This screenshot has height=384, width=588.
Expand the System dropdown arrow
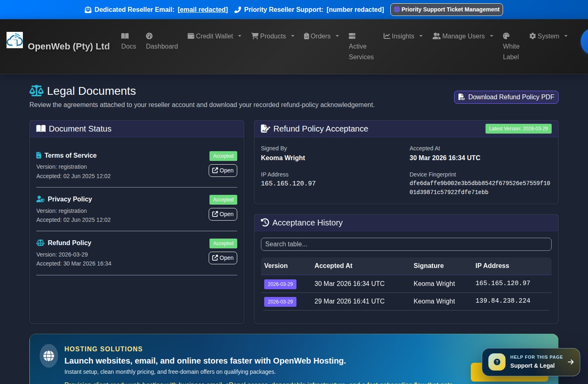click(x=566, y=36)
